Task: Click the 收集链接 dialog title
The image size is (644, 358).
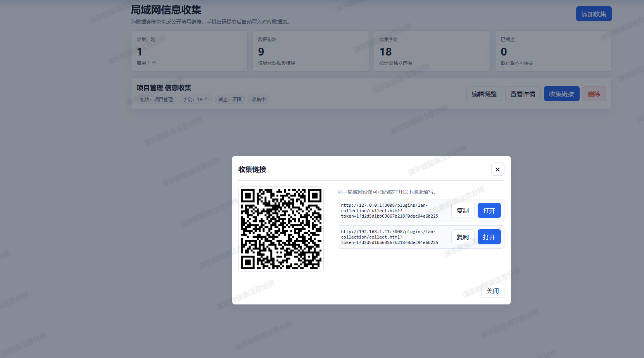Action: pos(252,169)
